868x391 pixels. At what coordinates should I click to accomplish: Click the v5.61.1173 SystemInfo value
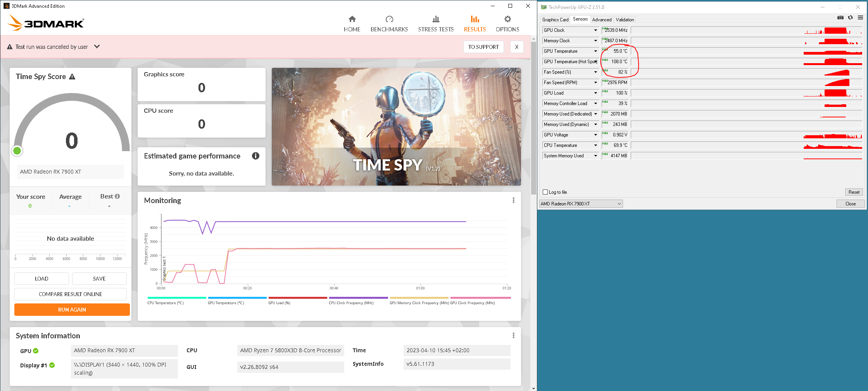coord(457,364)
